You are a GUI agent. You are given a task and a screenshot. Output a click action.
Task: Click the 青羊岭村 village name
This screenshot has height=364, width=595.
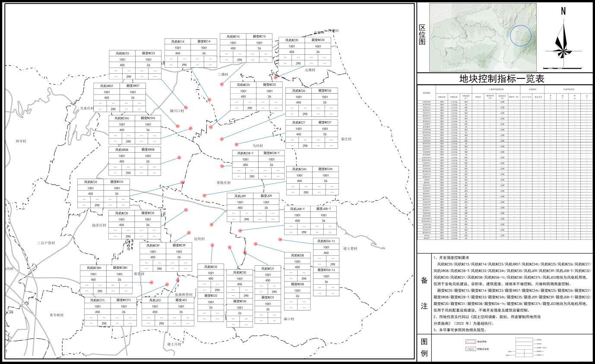(56, 315)
